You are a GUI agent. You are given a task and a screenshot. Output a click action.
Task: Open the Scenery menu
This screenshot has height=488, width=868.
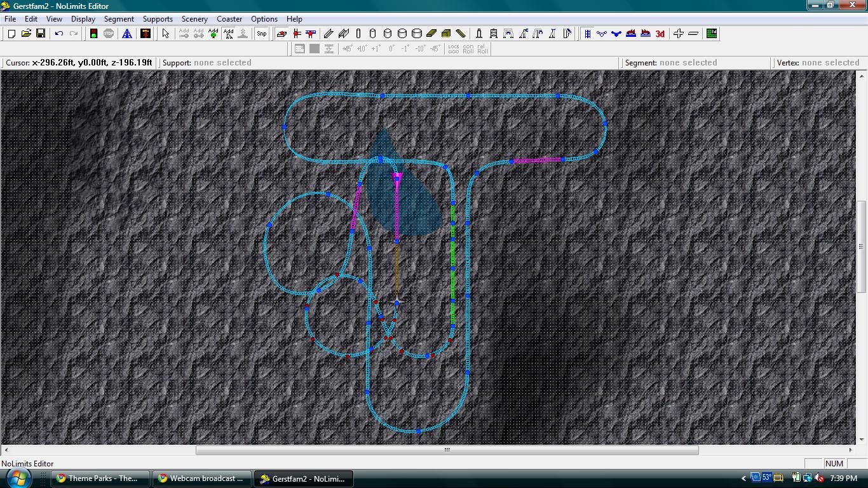(x=194, y=19)
